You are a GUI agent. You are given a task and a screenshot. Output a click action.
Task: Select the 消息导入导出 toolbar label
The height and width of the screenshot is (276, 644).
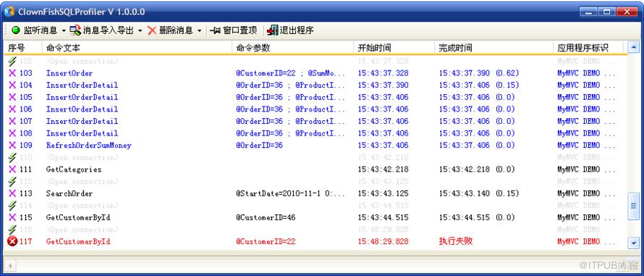point(108,30)
